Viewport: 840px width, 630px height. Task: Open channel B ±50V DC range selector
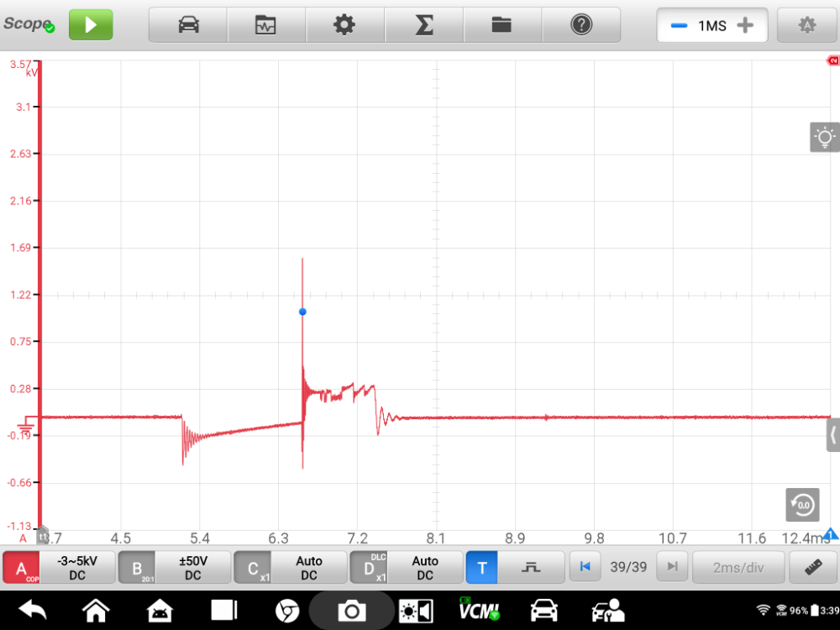193,568
